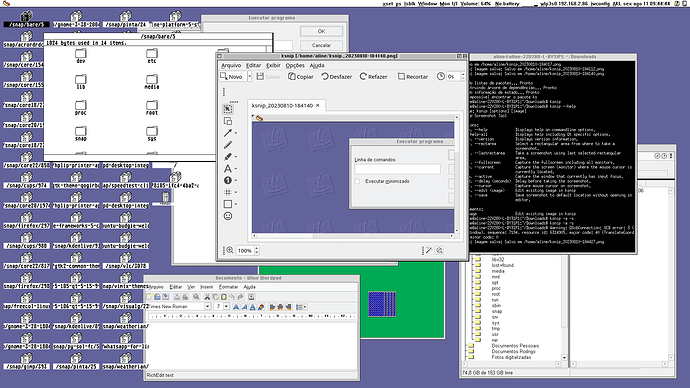This screenshot has height=388, width=690.
Task: Click the Recortar button in ksnip
Action: tap(413, 77)
